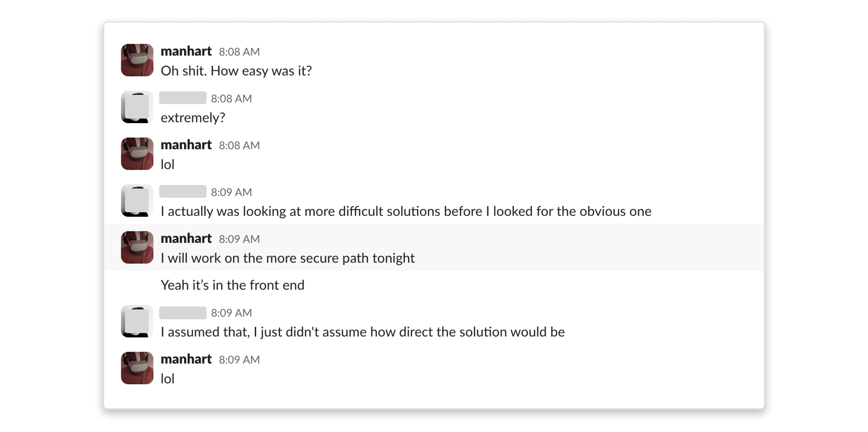Click the 8:08 AM timestamp above "extremely?"
Screen dimensions: 868x432
[x=231, y=99]
